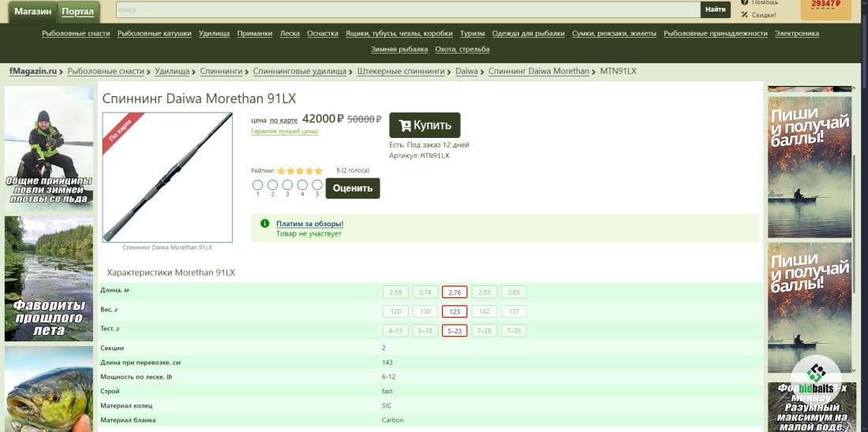This screenshot has height=432, width=868.
Task: Choose selected length option 2,76
Action: 455,292
